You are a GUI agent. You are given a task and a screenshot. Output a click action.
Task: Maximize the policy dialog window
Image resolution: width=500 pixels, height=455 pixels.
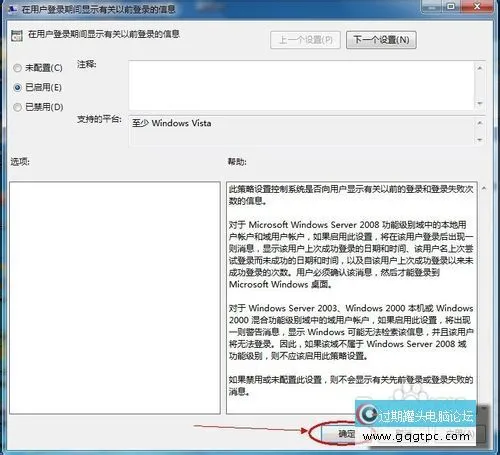[x=451, y=6]
